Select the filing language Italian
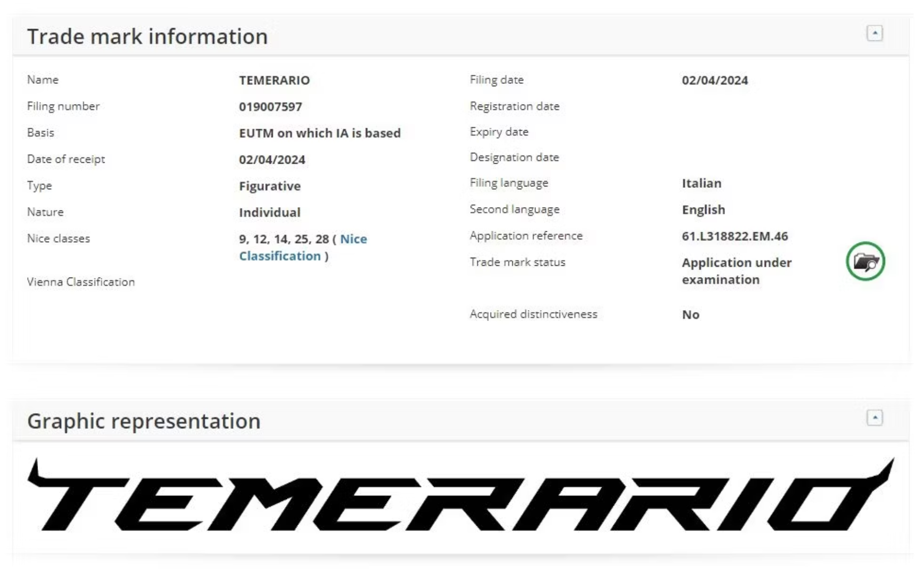Image resolution: width=924 pixels, height=569 pixels. pyautogui.click(x=702, y=183)
